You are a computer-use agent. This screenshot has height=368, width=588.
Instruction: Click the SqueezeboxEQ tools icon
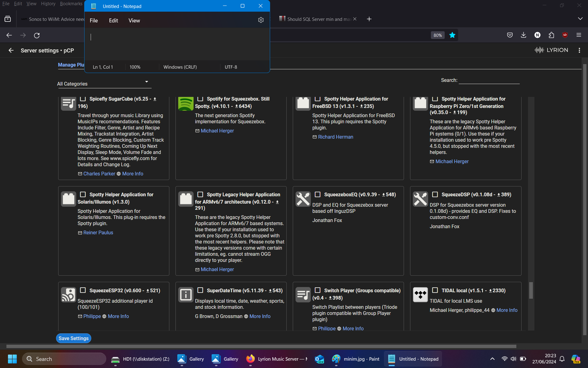coord(303,199)
